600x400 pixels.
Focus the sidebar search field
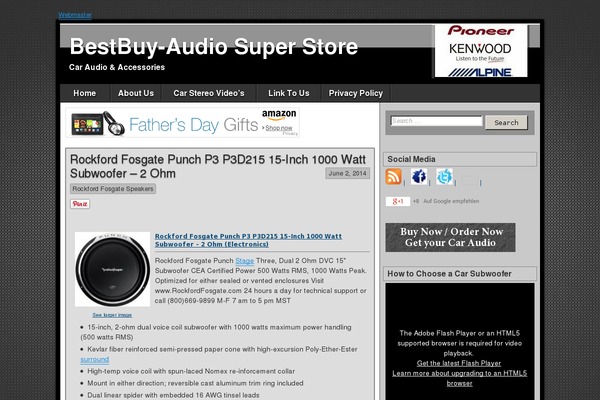436,121
